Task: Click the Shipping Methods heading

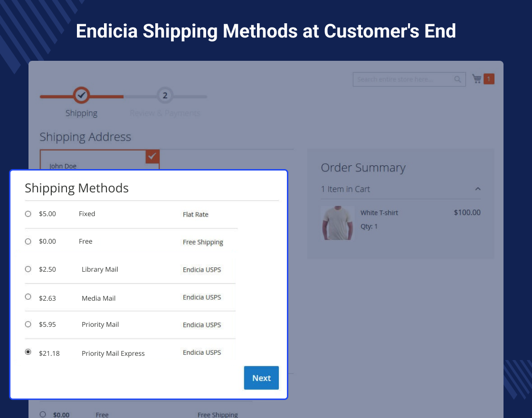Action: pyautogui.click(x=76, y=188)
